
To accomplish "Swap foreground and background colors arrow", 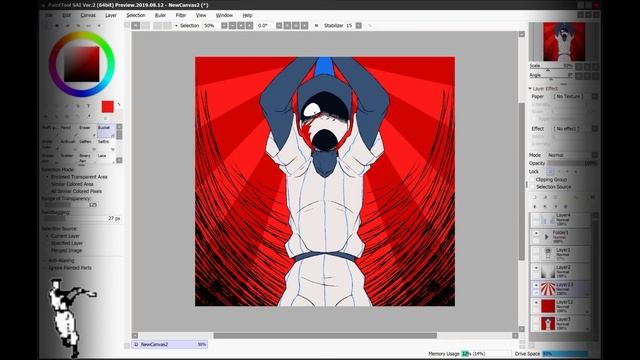I will coord(119,105).
